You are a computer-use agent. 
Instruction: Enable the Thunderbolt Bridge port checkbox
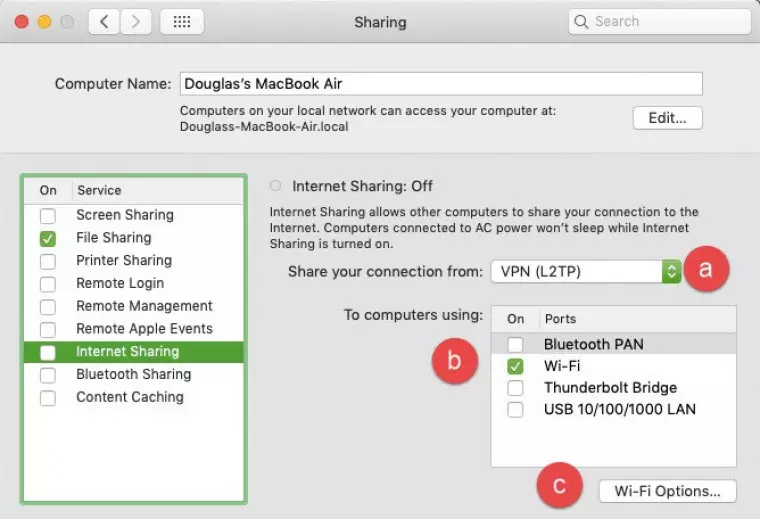pyautogui.click(x=515, y=388)
